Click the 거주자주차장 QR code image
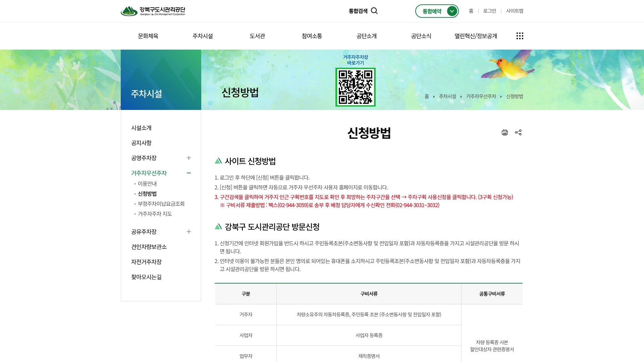The width and height of the screenshot is (644, 362). (x=356, y=87)
